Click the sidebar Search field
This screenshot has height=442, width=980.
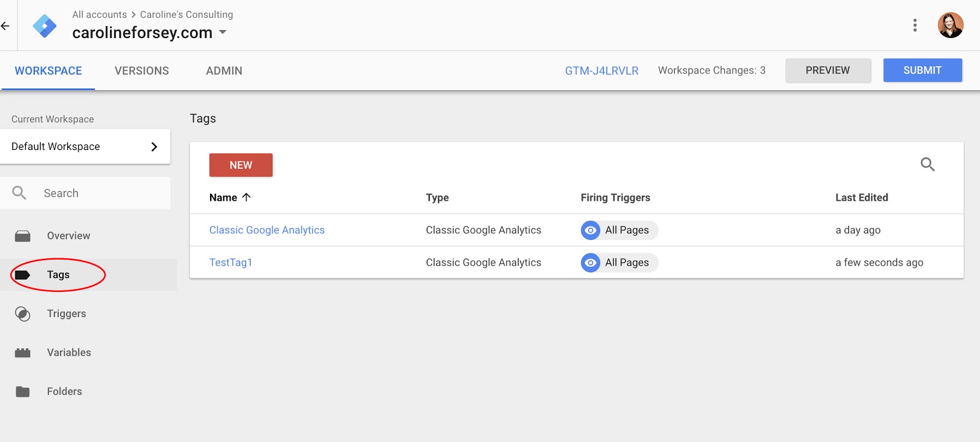(92, 193)
